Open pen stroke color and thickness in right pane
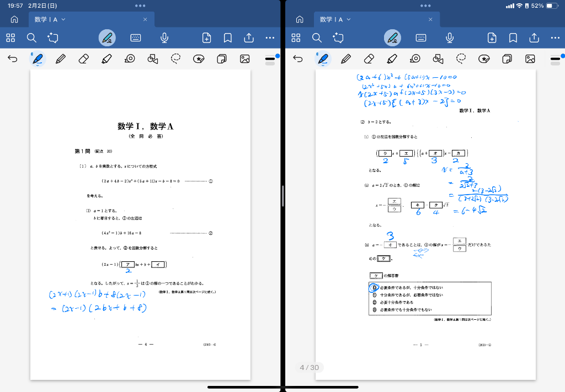The image size is (565, 392). click(555, 58)
